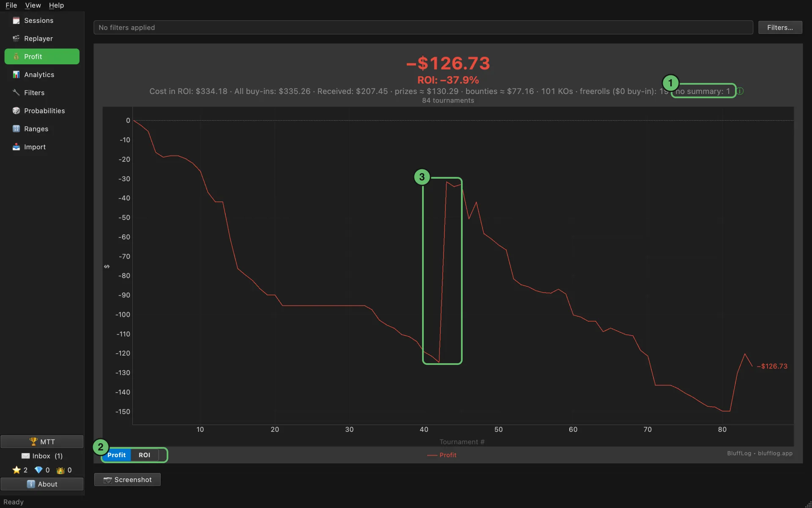Click the -$126.73 end label on chart
This screenshot has height=508, width=812.
(772, 366)
